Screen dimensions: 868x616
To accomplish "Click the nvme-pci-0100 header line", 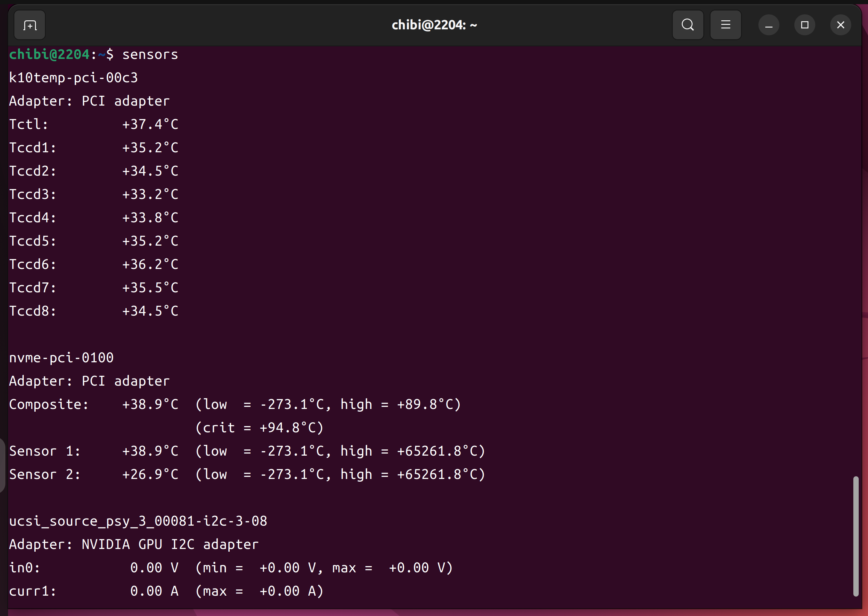I will [x=61, y=358].
